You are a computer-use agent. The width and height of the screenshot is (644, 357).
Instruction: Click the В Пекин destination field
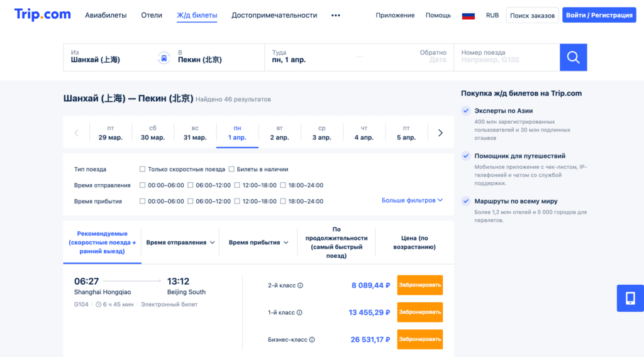(218, 57)
